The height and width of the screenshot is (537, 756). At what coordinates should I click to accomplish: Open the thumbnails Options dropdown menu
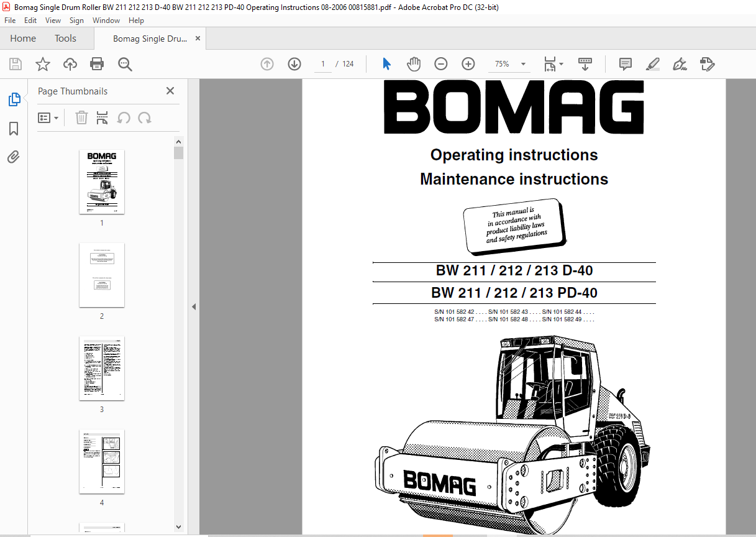(x=48, y=117)
